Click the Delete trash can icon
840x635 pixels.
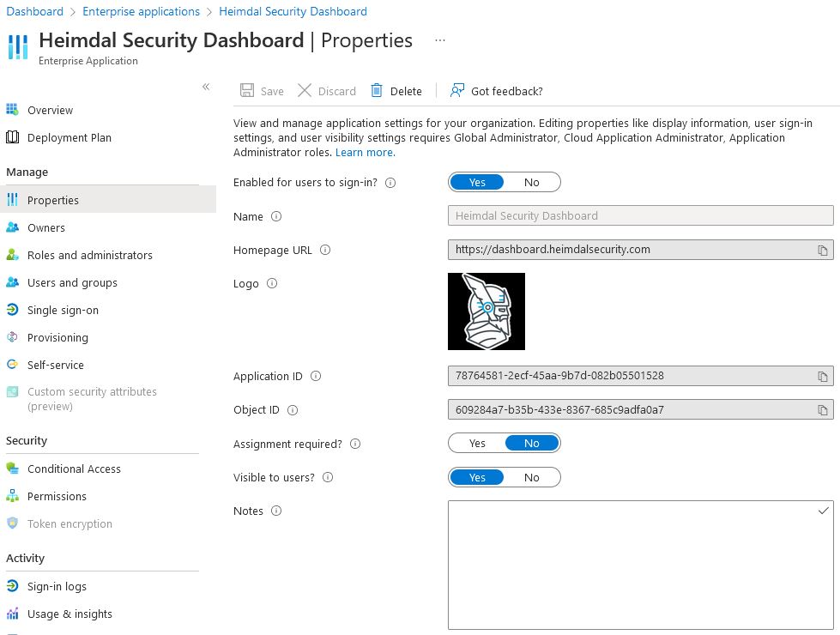click(377, 90)
